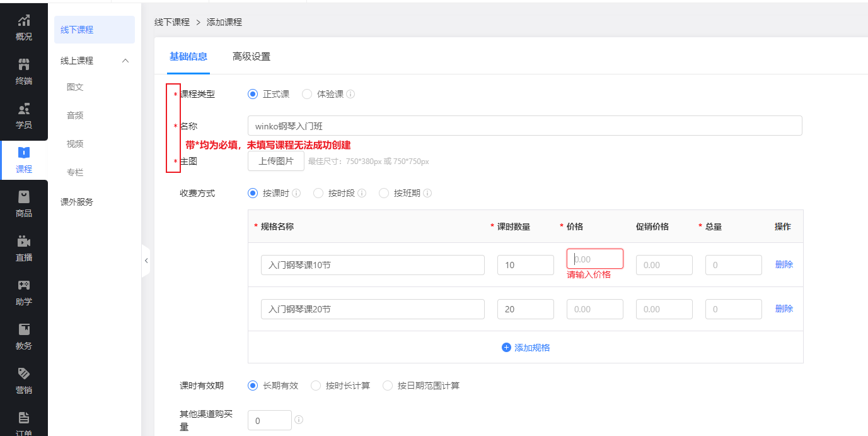Switch to the 高级设置 tab
Viewport: 868px width, 436px height.
[252, 57]
